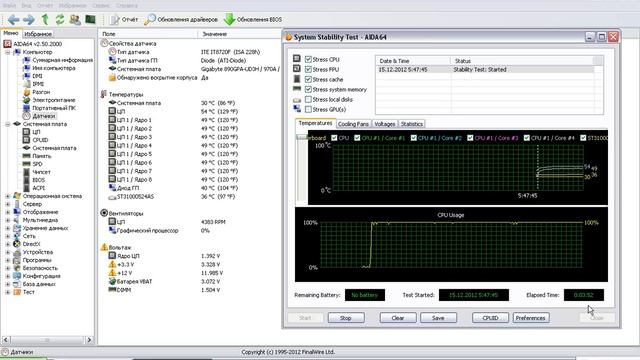This screenshot has width=640, height=360.
Task: Enable the Stress GPU(s) checkbox
Action: (308, 109)
